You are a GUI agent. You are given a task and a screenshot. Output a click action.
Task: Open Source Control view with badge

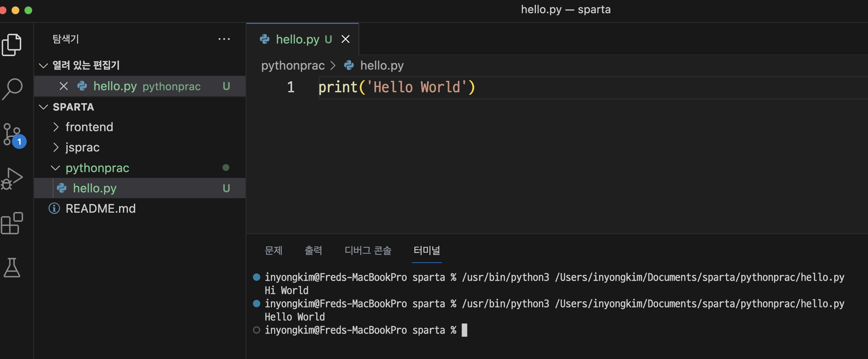pyautogui.click(x=13, y=135)
